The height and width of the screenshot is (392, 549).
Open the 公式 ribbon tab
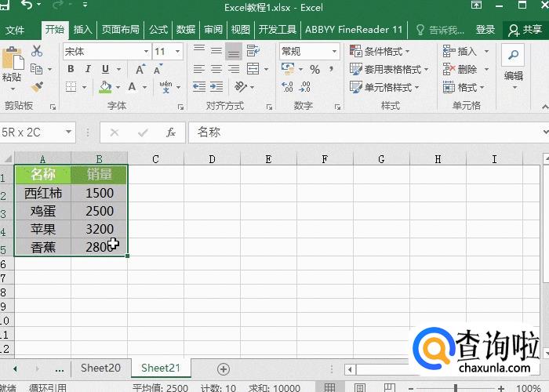click(158, 30)
